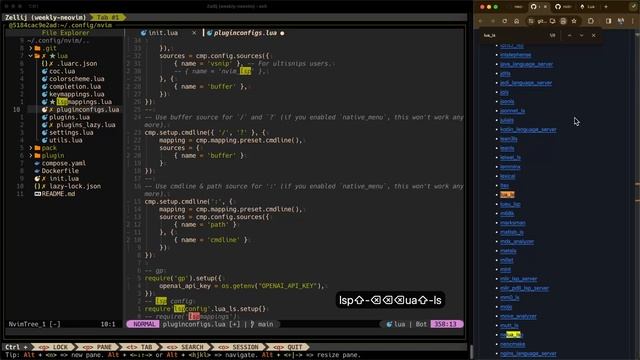Click the NORMAL mode indicator in statusline
The image size is (640, 360).
click(144, 324)
